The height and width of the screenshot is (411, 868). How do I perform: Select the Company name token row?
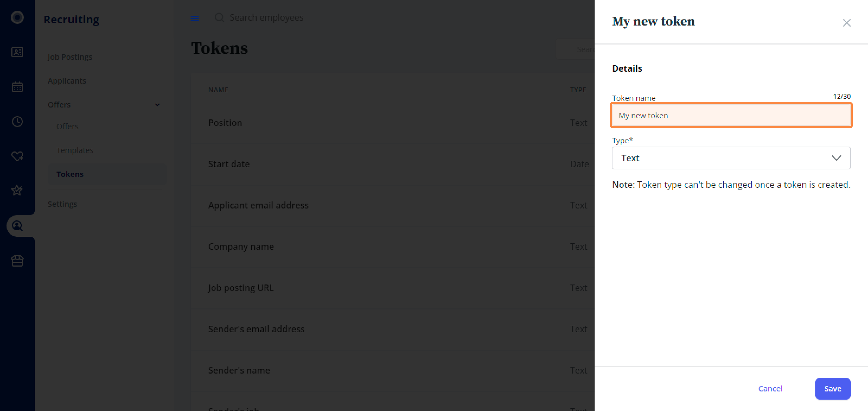[x=392, y=246]
